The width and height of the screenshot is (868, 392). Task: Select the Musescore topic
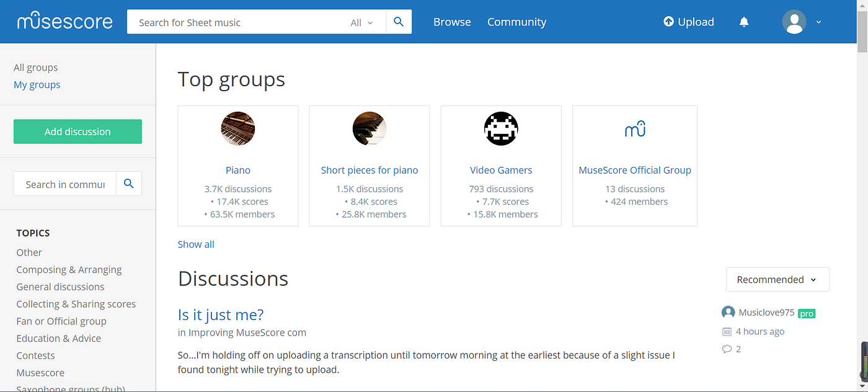coord(40,373)
